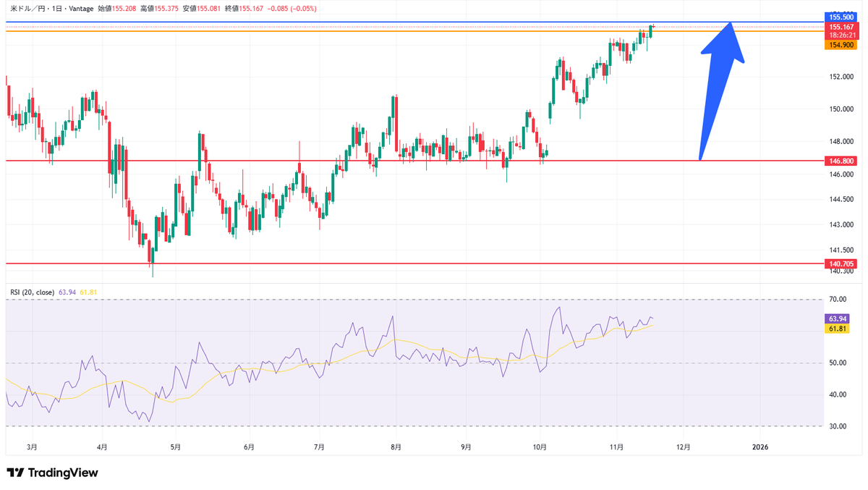Click the 11月 time axis label

616,447
